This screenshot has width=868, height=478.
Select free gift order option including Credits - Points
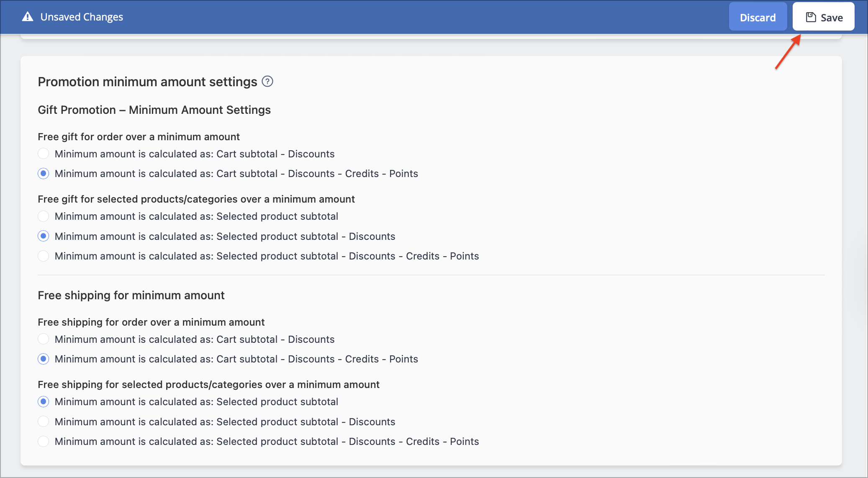click(44, 173)
